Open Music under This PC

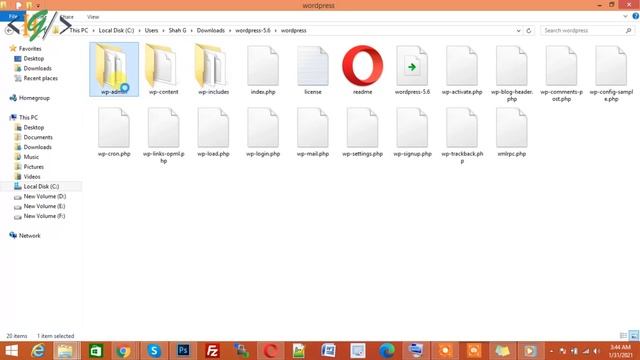31,157
